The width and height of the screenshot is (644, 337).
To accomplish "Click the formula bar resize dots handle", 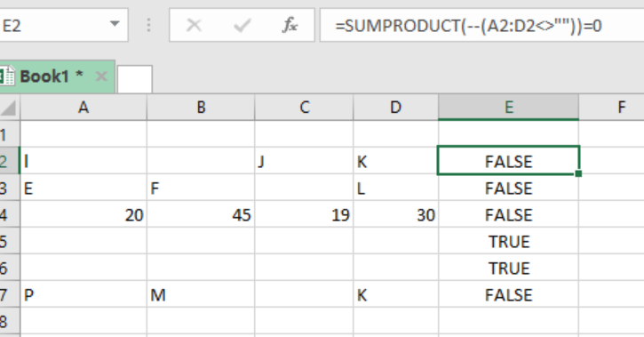I will point(148,26).
